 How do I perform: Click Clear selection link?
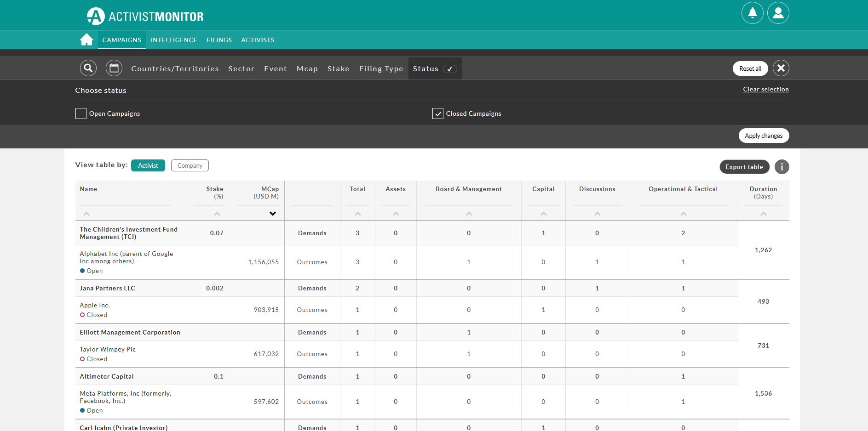pyautogui.click(x=766, y=89)
